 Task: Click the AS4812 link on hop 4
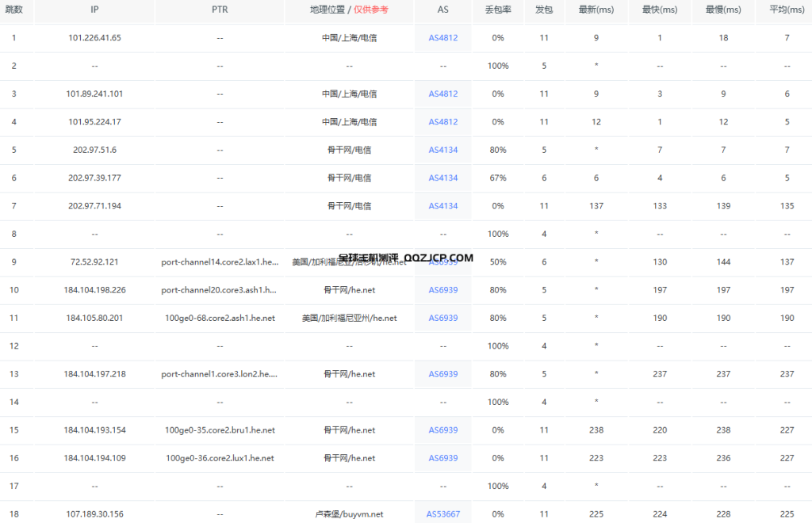pos(442,121)
